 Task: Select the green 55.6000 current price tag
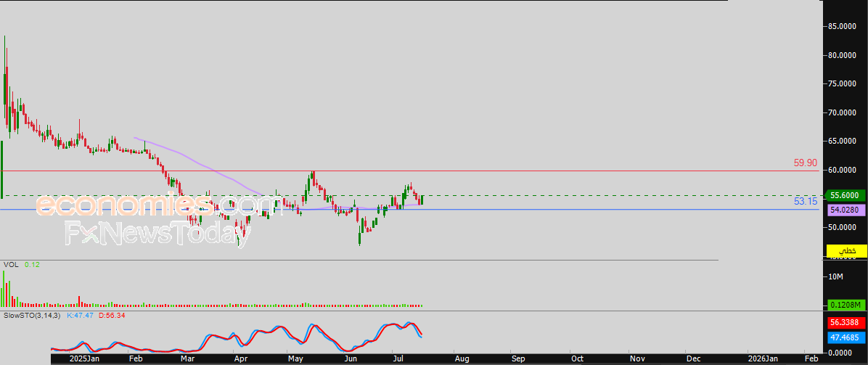click(x=844, y=195)
